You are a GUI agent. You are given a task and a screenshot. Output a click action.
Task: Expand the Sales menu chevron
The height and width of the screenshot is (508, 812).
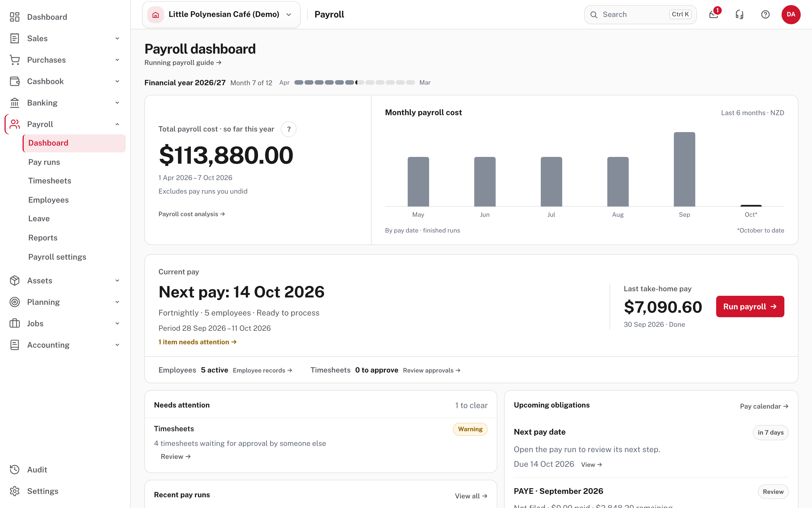point(118,38)
